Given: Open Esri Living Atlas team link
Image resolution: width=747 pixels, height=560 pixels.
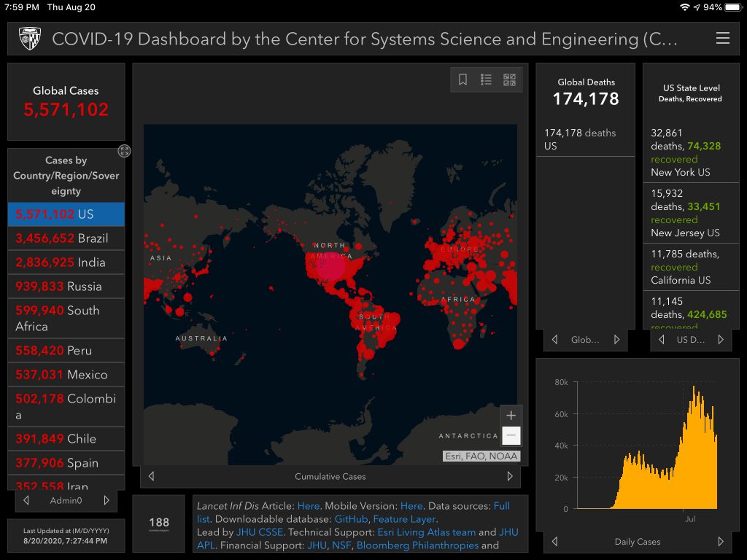Looking at the screenshot, I should (426, 532).
